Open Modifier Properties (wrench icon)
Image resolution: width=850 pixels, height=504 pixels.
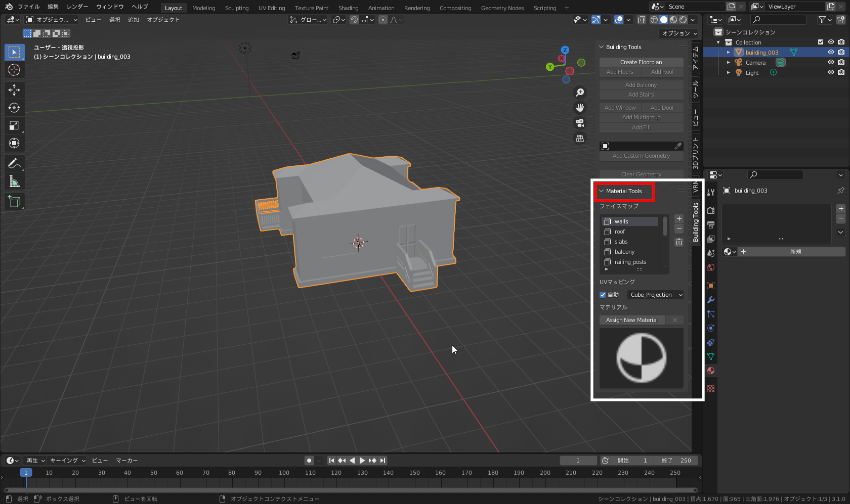pyautogui.click(x=711, y=300)
